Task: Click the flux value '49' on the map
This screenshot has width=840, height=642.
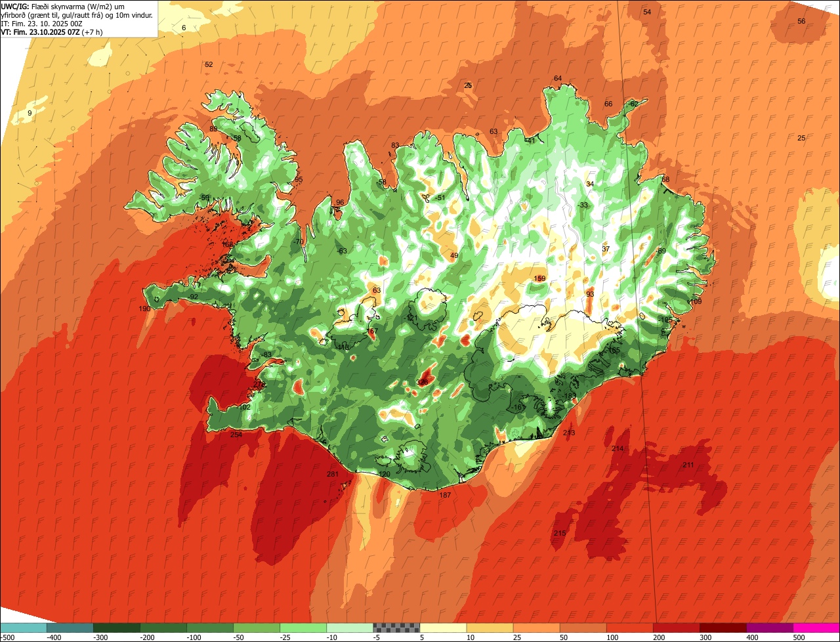Action: pyautogui.click(x=454, y=255)
